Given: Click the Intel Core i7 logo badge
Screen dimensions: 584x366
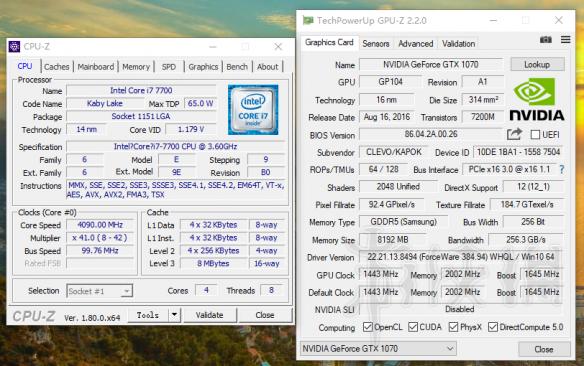Looking at the screenshot, I should (x=253, y=109).
